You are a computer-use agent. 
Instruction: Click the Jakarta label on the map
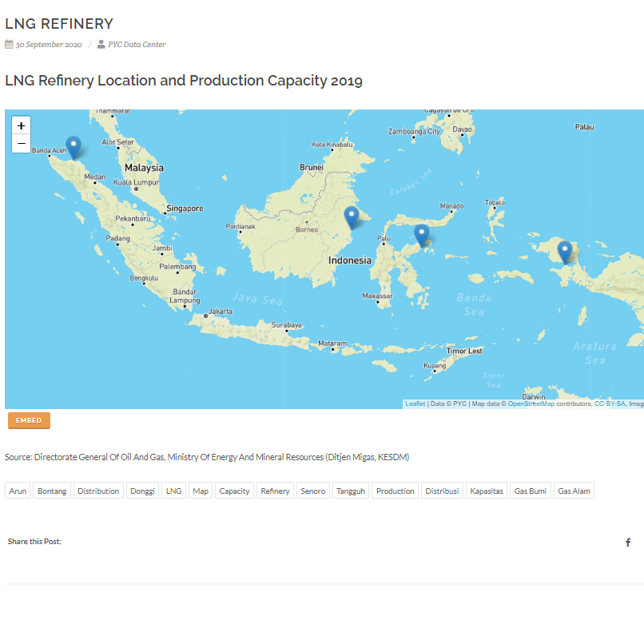click(x=221, y=312)
